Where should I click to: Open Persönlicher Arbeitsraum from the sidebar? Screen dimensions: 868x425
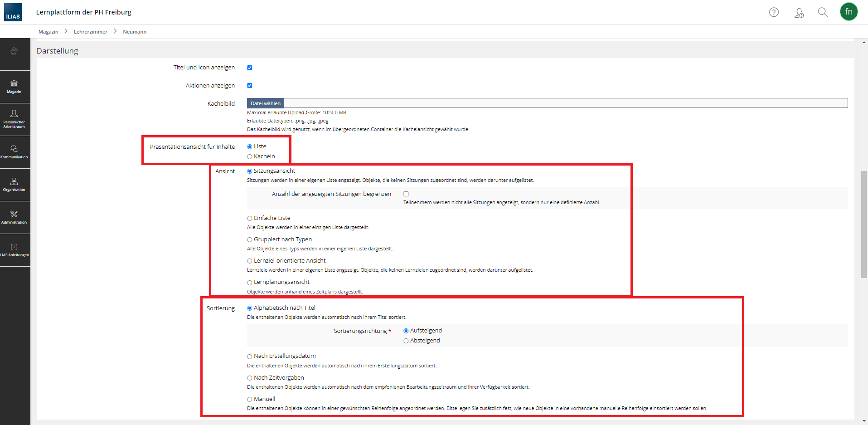pos(14,119)
